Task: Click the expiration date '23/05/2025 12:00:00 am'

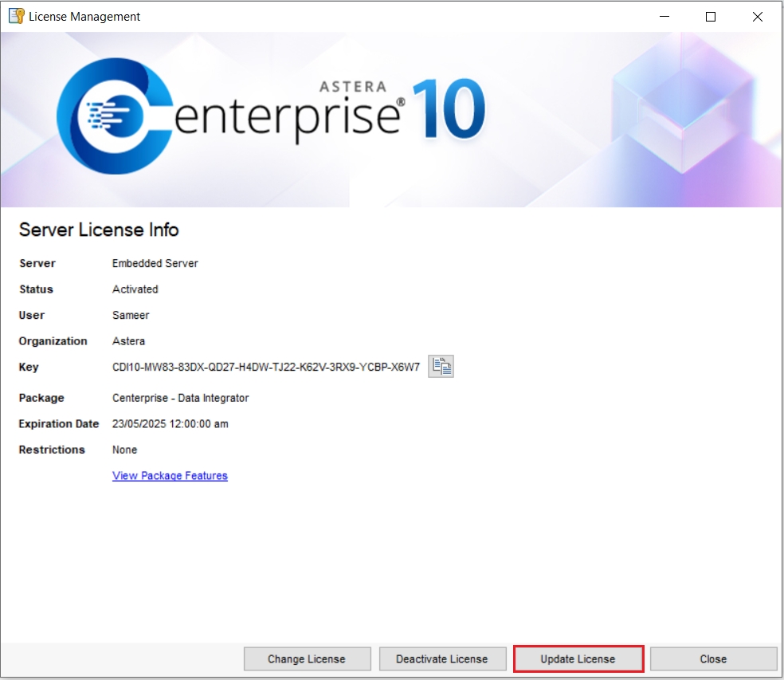Action: coord(170,424)
